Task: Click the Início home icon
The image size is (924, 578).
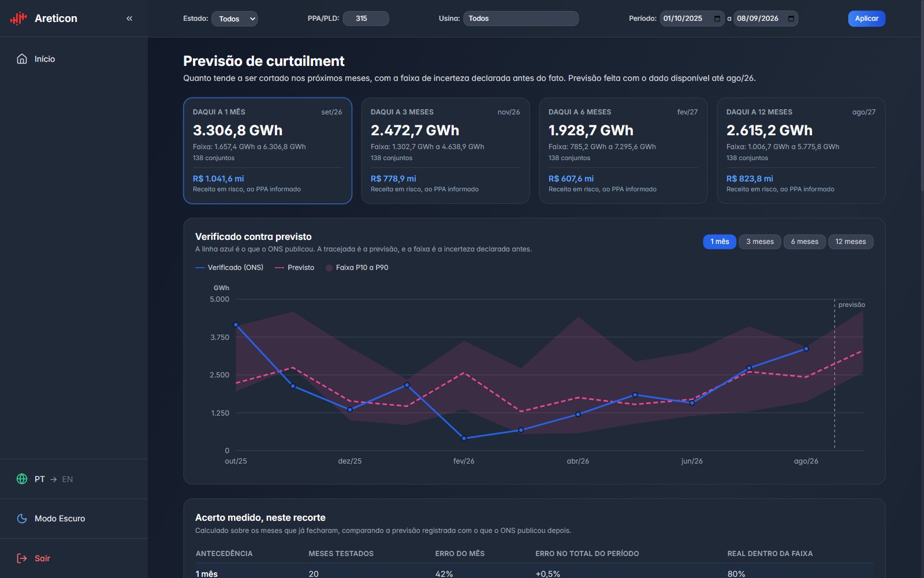Action: pyautogui.click(x=22, y=59)
